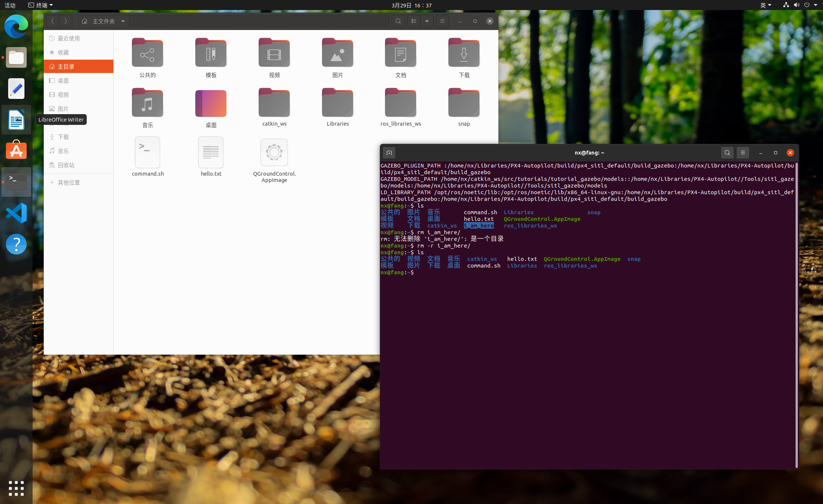Click the nx@fang: ~ Terminal title
This screenshot has width=823, height=504.
pos(589,153)
